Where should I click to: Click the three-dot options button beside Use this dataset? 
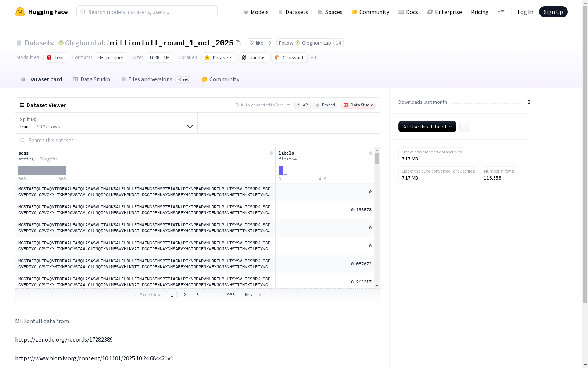(465, 127)
